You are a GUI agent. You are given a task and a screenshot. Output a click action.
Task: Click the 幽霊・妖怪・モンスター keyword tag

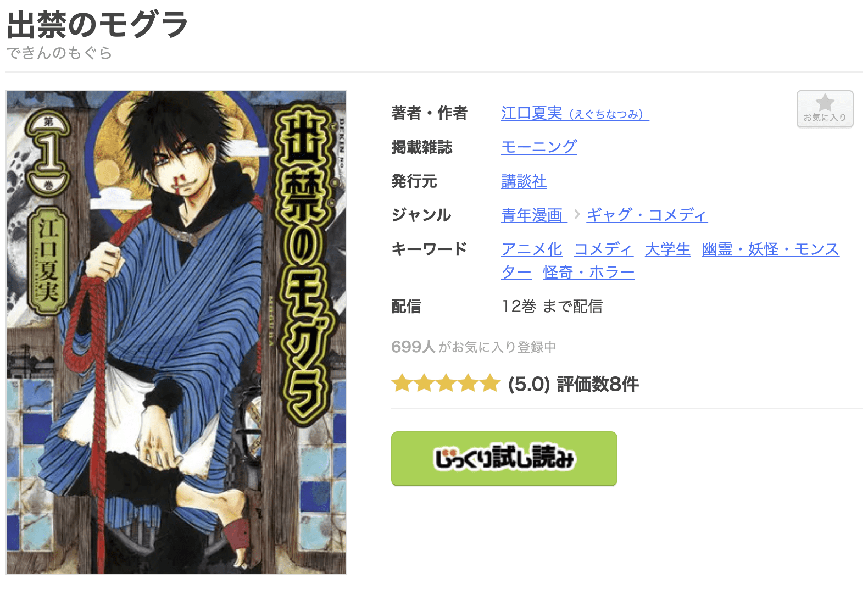point(770,249)
